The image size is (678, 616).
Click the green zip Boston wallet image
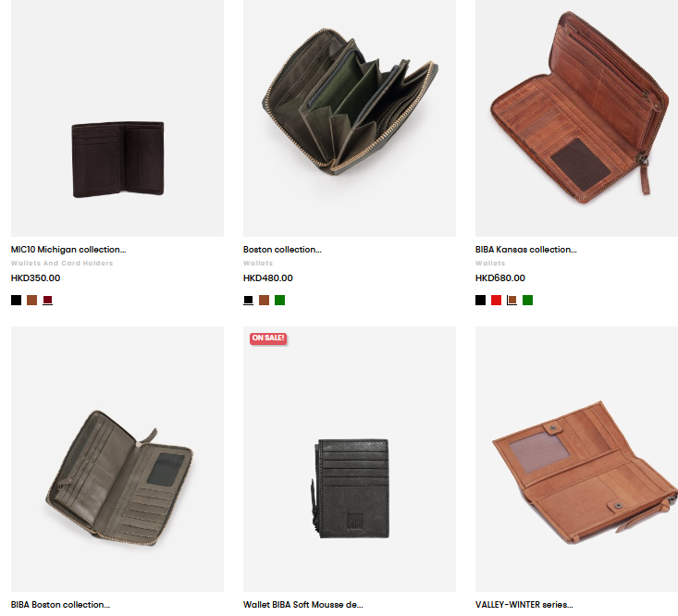pos(350,118)
